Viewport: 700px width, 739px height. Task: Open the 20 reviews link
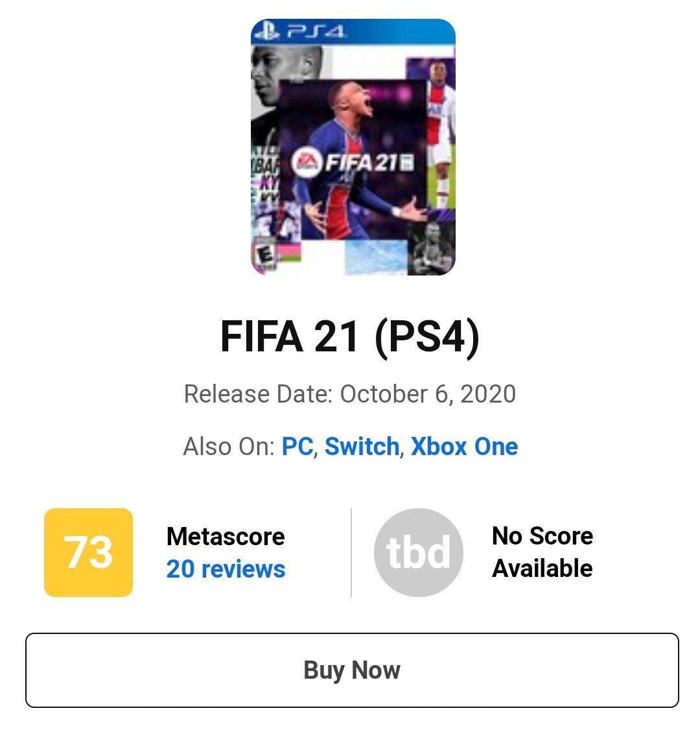[226, 569]
